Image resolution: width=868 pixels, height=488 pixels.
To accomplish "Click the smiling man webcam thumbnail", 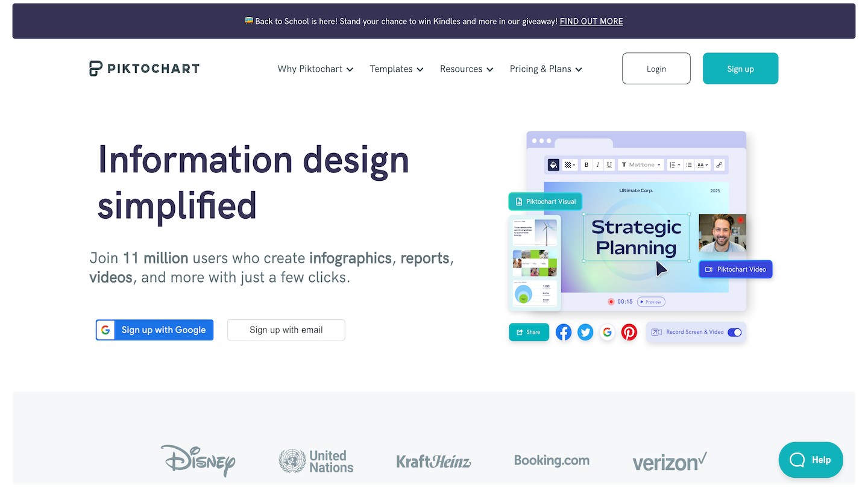I will click(722, 233).
